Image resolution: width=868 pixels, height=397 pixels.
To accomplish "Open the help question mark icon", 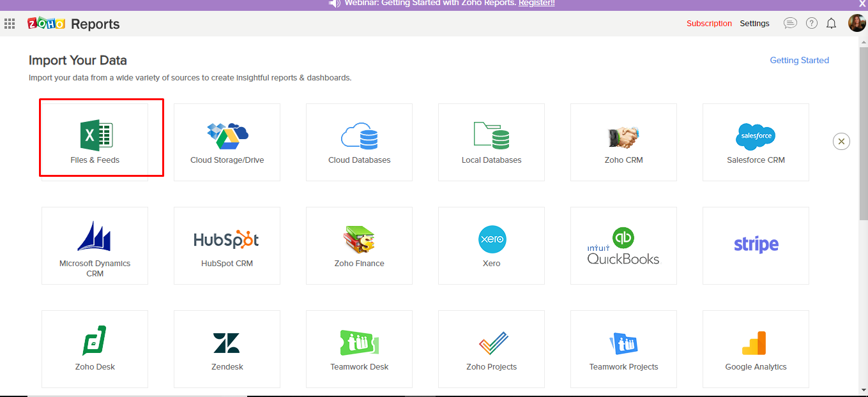I will (x=811, y=24).
